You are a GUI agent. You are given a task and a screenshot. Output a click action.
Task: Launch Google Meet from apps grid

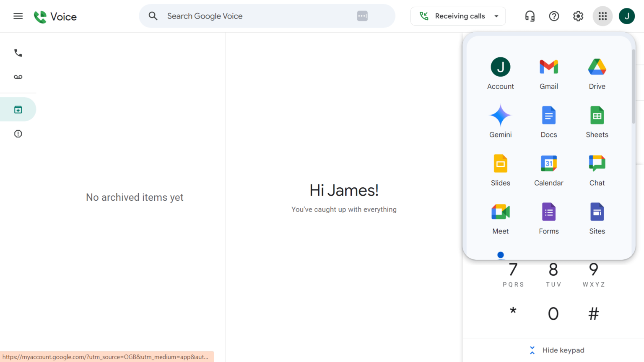click(x=500, y=218)
